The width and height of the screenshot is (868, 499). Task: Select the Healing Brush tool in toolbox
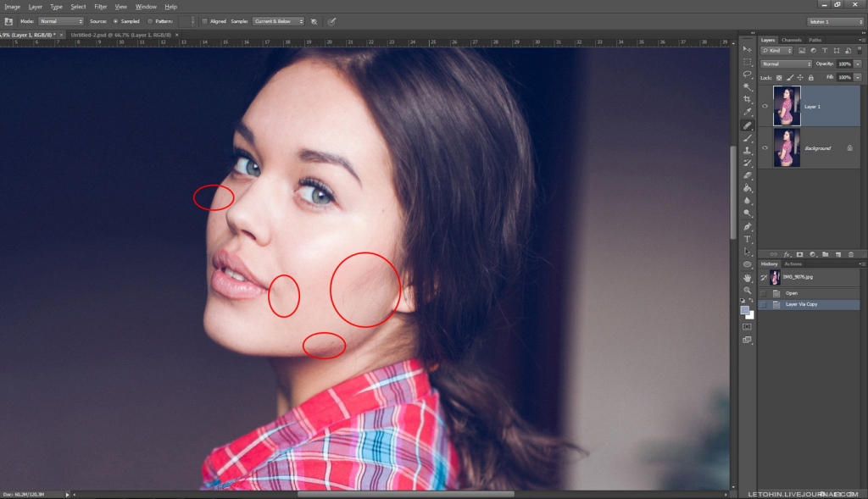[748, 125]
